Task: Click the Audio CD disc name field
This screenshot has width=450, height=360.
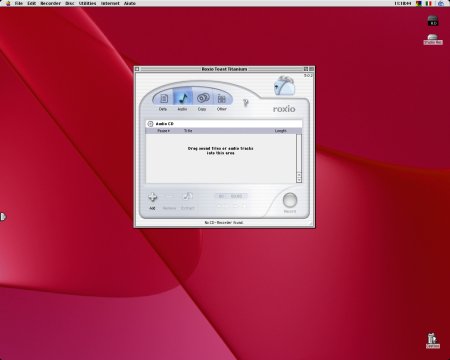Action: point(224,124)
